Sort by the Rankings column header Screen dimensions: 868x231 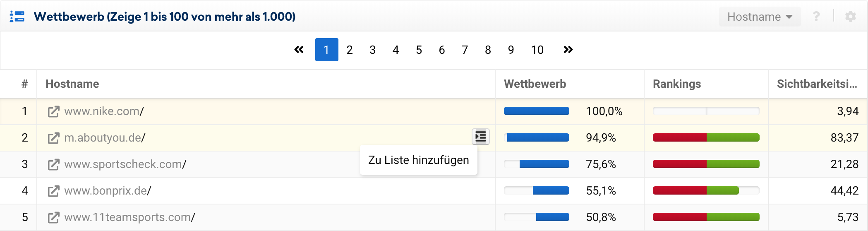click(676, 84)
